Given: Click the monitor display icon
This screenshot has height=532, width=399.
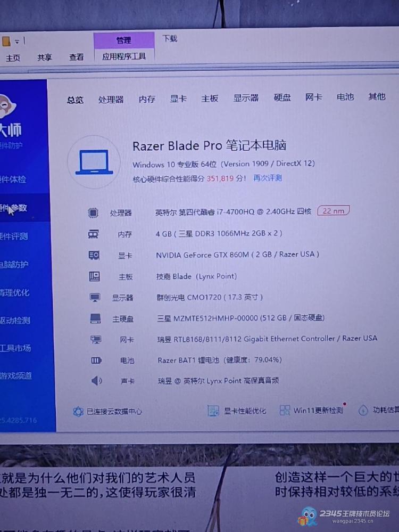Looking at the screenshot, I should [x=95, y=298].
